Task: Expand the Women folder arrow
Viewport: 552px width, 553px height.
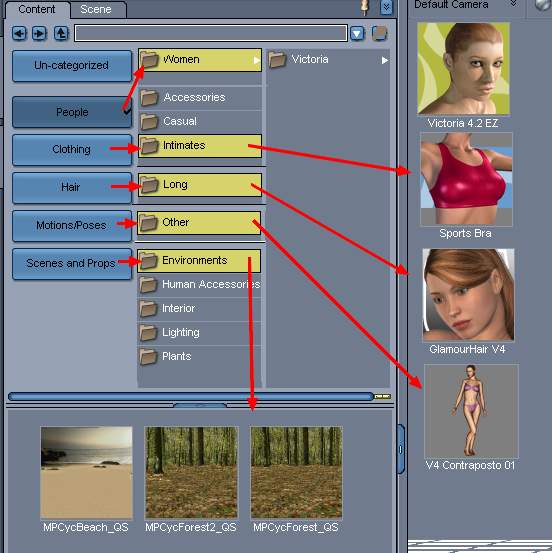Action: tap(256, 60)
